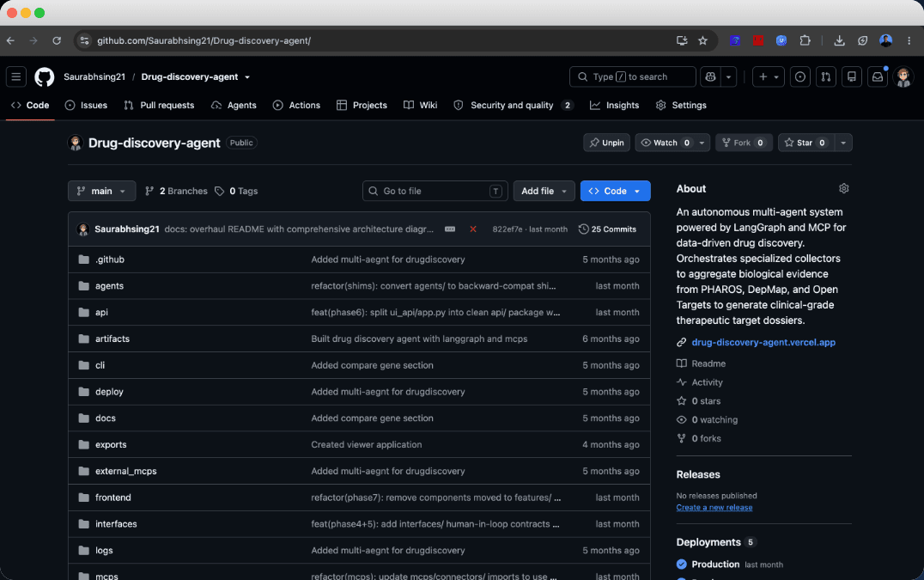924x580 pixels.
Task: View the 0 Tags list
Action: click(236, 191)
